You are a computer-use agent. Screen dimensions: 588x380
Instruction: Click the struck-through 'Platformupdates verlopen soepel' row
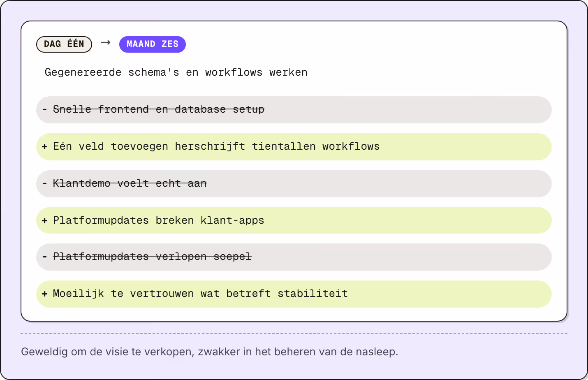point(294,257)
